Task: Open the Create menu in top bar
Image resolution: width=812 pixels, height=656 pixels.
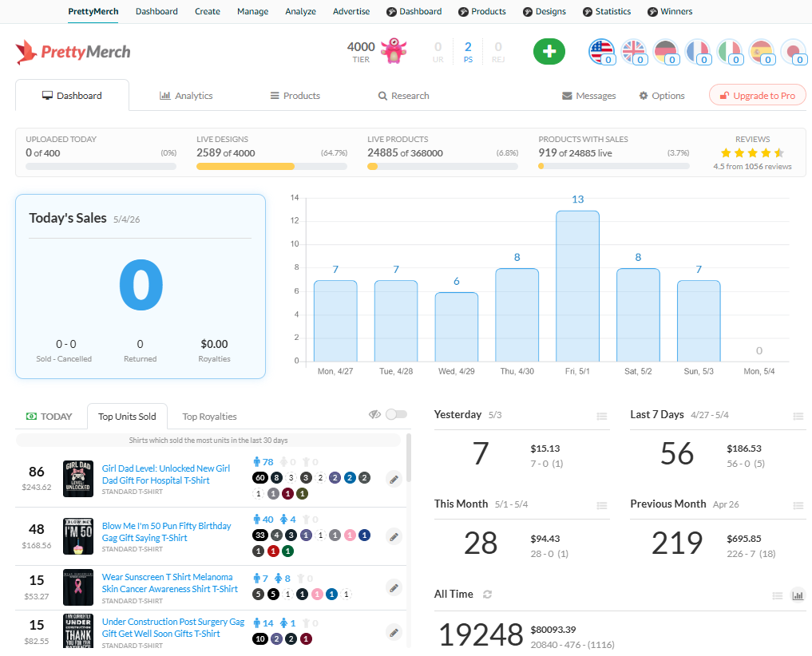Action: pos(207,11)
